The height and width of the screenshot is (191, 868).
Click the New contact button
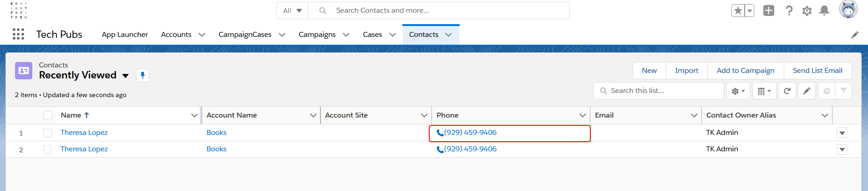(x=650, y=71)
